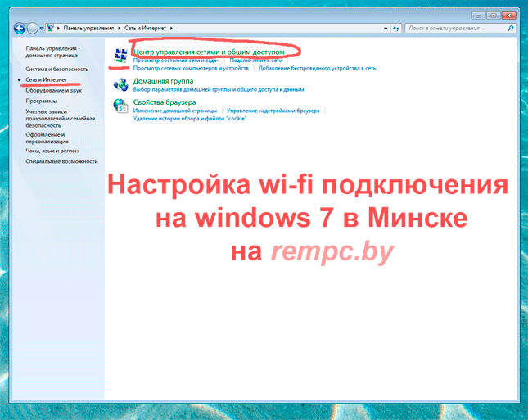Open Система и безопасность category
The height and width of the screenshot is (420, 528).
click(x=57, y=69)
